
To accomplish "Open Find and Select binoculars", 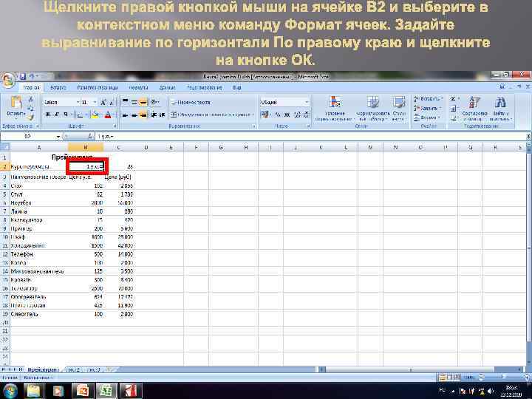I will tap(500, 109).
